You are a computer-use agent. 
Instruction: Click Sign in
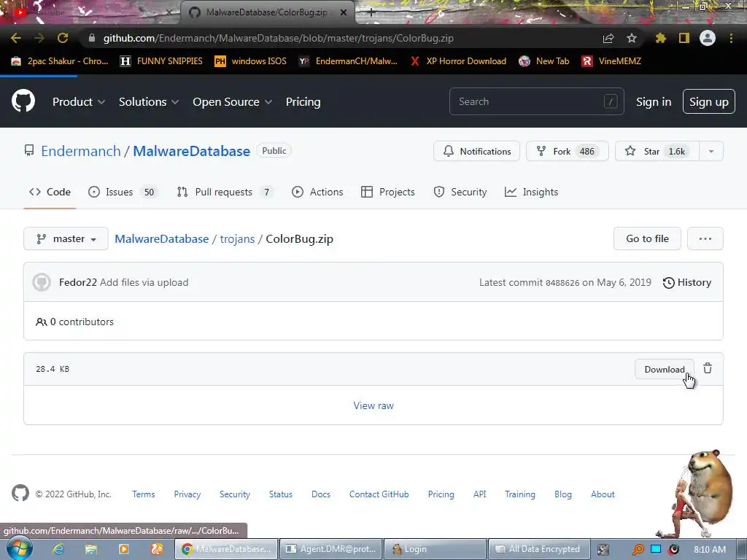pos(653,102)
